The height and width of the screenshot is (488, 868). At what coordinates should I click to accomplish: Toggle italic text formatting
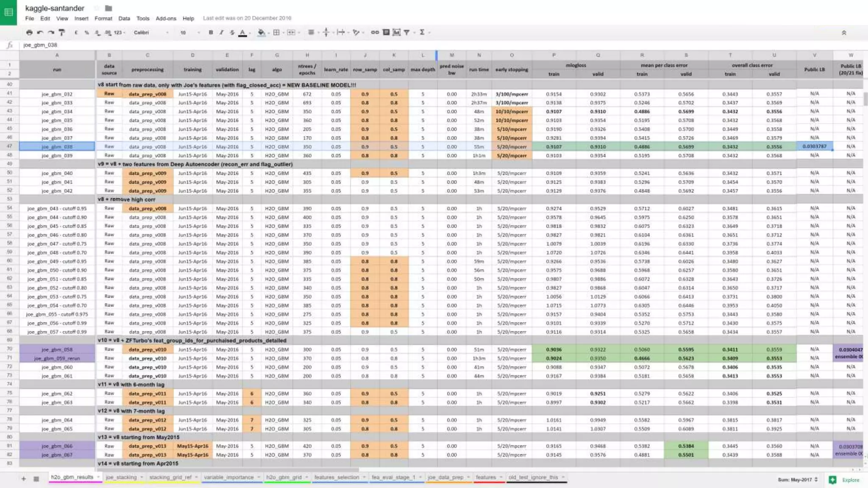221,32
